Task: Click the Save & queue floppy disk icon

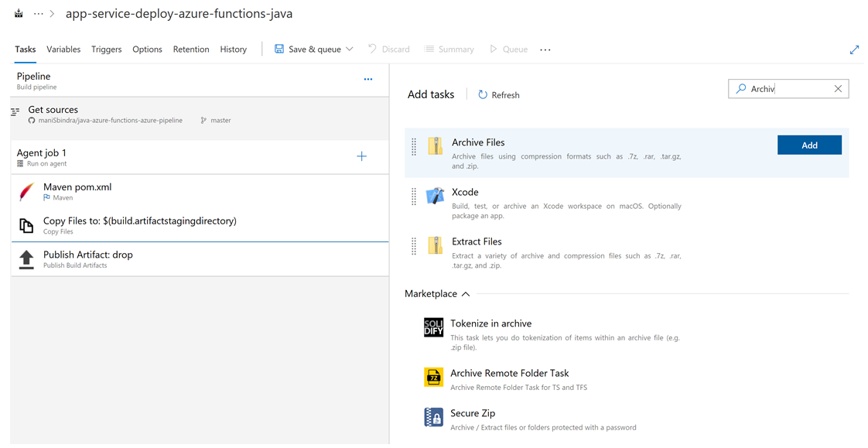Action: pos(279,50)
